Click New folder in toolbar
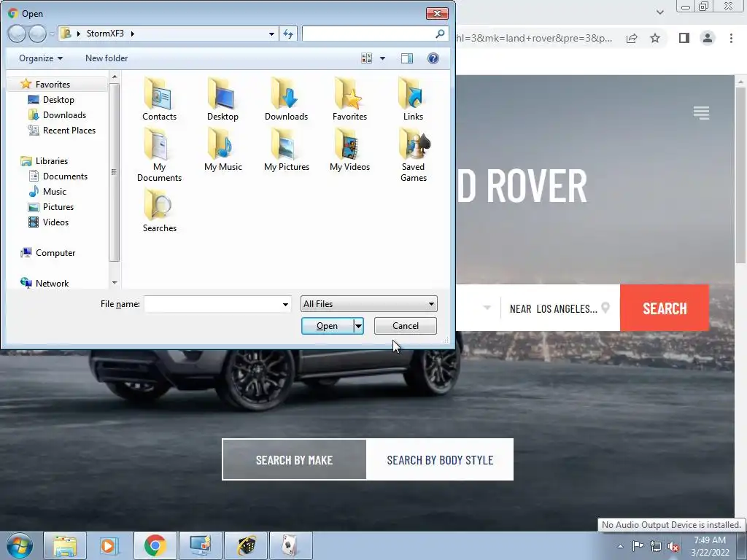 coord(107,58)
